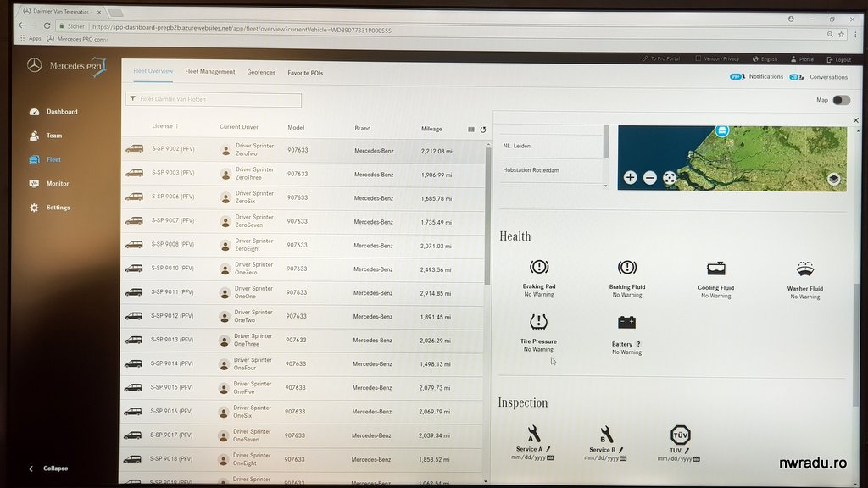The height and width of the screenshot is (488, 868).
Task: Select vehicle S-SP 9017 (PFV) row
Action: pyautogui.click(x=301, y=435)
